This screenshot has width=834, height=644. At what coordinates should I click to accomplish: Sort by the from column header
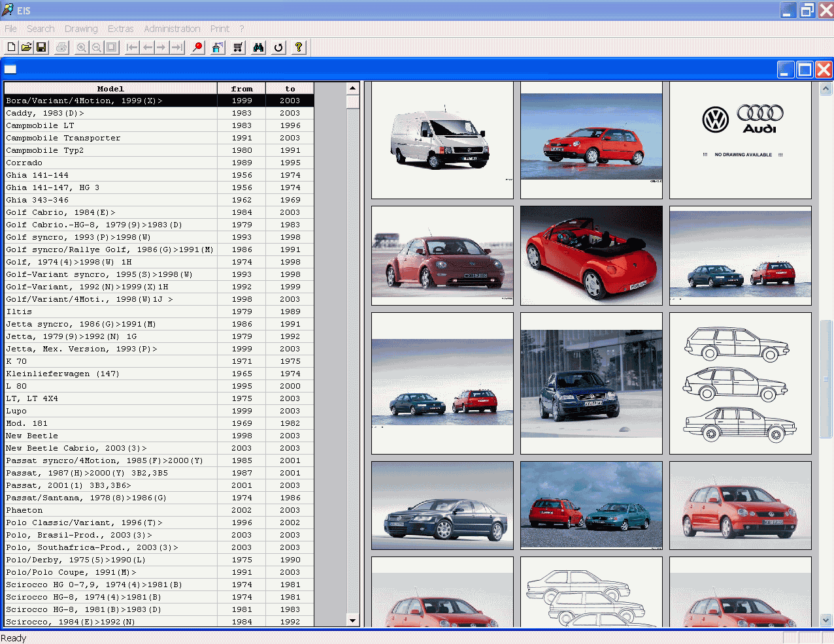pos(242,88)
